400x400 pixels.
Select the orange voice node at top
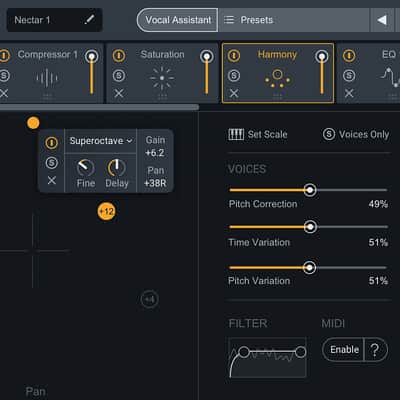click(x=33, y=123)
